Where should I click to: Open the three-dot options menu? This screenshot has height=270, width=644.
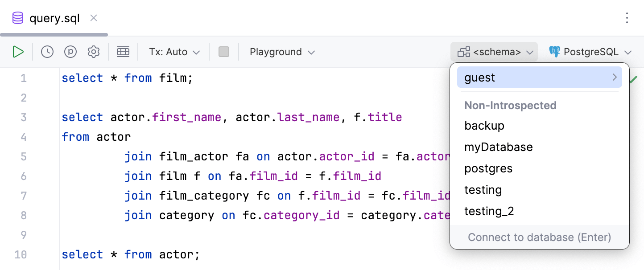(x=627, y=18)
